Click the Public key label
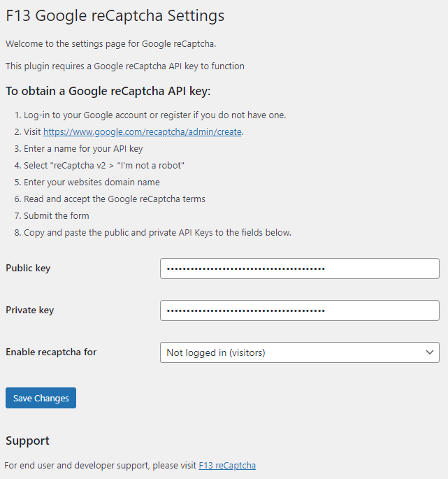Image resolution: width=448 pixels, height=479 pixels. (x=28, y=269)
